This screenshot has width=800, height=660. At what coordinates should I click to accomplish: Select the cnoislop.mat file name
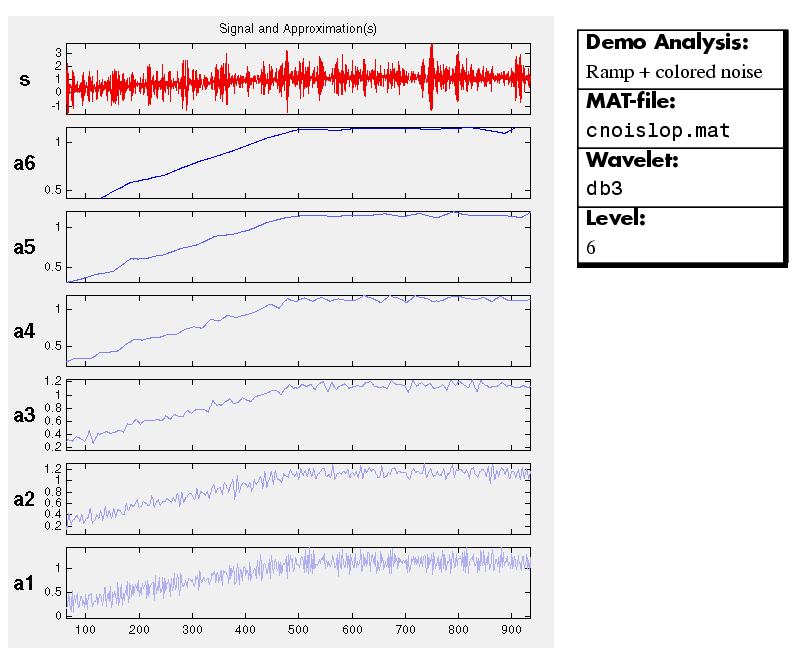pos(657,131)
